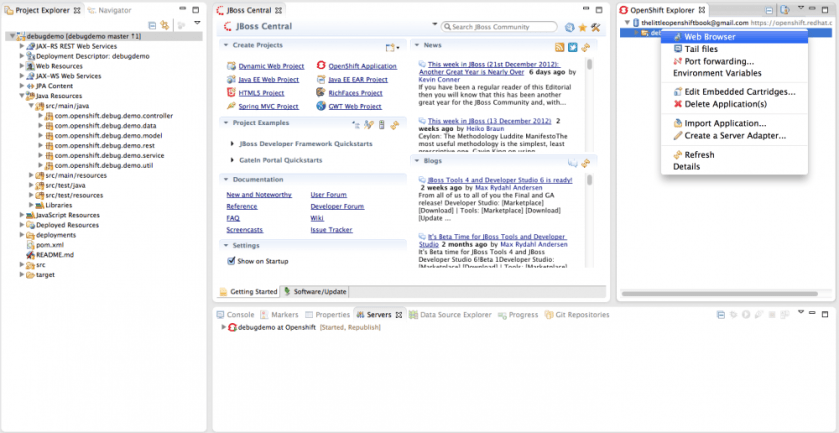Open the Dynamic Web Project link

(x=265, y=65)
